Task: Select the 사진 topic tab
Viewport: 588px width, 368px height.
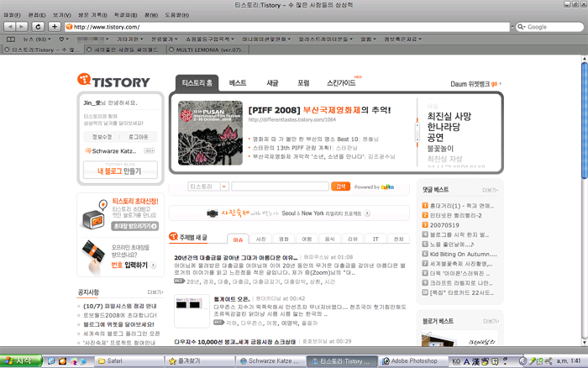Action: (260, 239)
